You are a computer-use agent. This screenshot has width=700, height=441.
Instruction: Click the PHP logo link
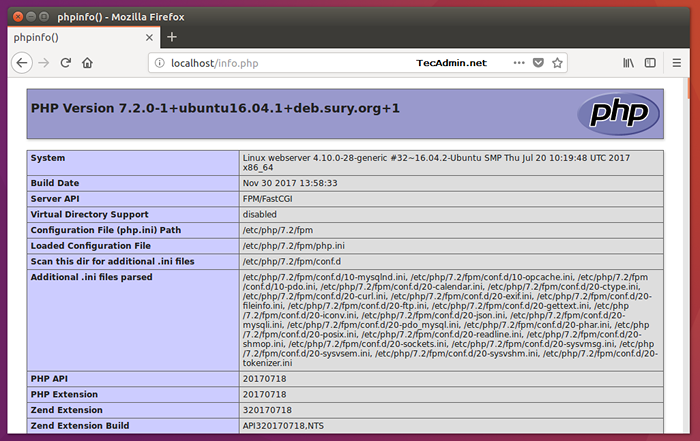pyautogui.click(x=617, y=114)
